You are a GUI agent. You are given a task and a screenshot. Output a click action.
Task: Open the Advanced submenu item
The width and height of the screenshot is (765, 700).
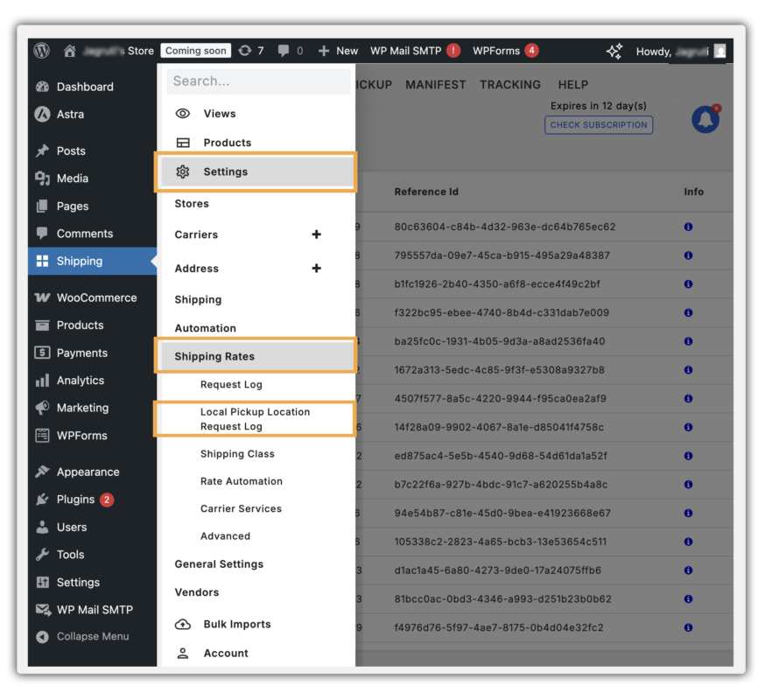226,536
